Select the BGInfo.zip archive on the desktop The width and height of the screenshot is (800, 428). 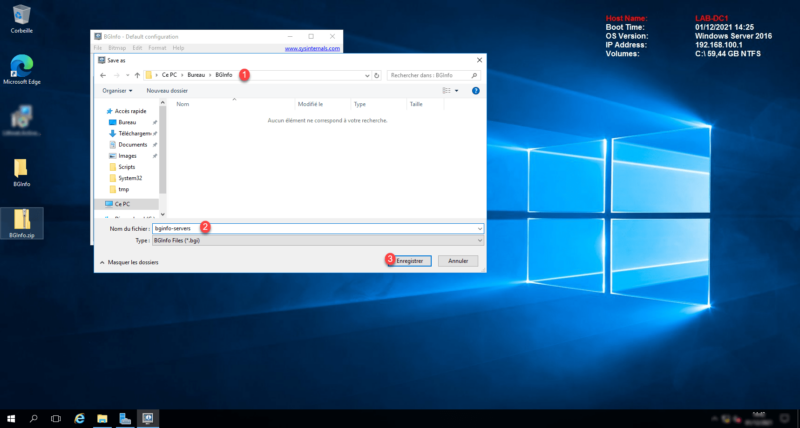(x=21, y=223)
